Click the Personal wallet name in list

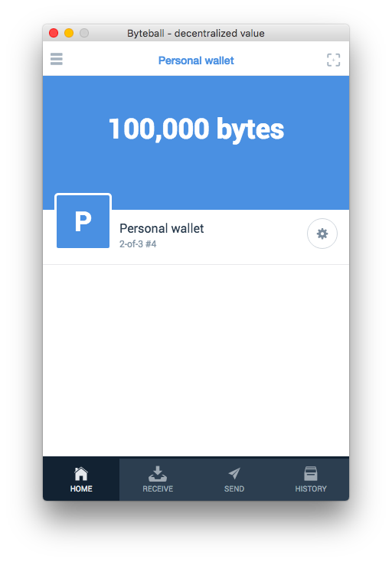pos(162,228)
